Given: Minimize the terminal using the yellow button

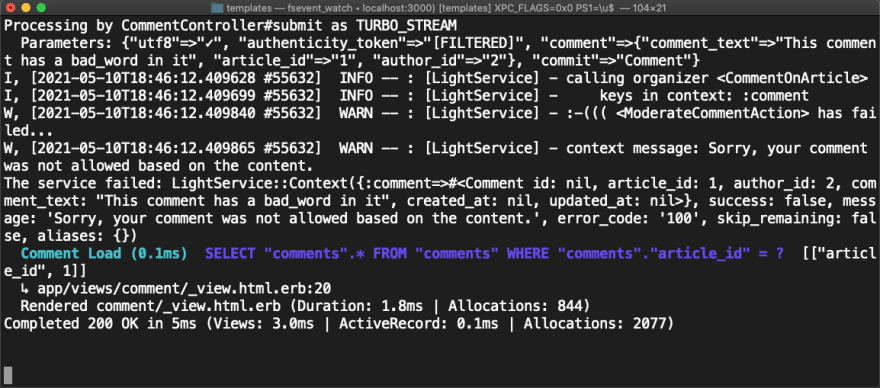Looking at the screenshot, I should pyautogui.click(x=25, y=8).
